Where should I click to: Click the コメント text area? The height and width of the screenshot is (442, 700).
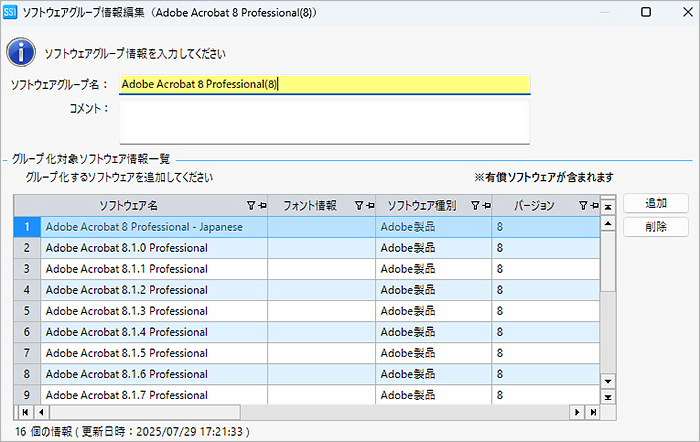(325, 122)
